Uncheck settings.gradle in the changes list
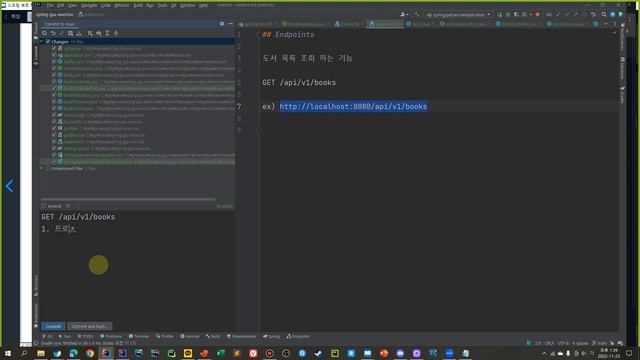Screen dimensions: 640x360 (x=54, y=148)
